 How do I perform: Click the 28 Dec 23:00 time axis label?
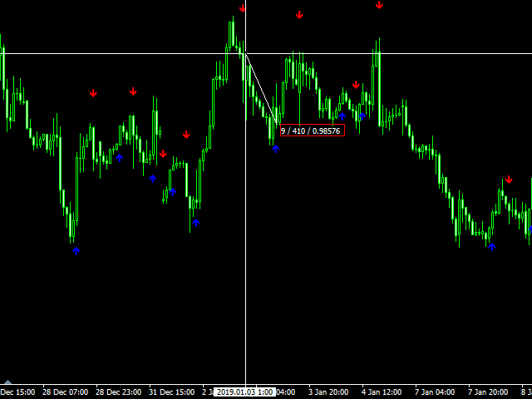tap(118, 392)
